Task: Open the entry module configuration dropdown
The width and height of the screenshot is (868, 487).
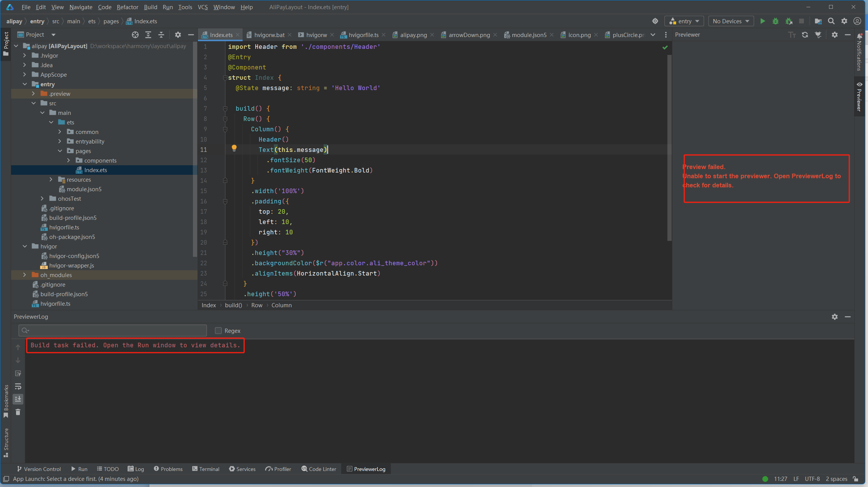Action: point(685,21)
